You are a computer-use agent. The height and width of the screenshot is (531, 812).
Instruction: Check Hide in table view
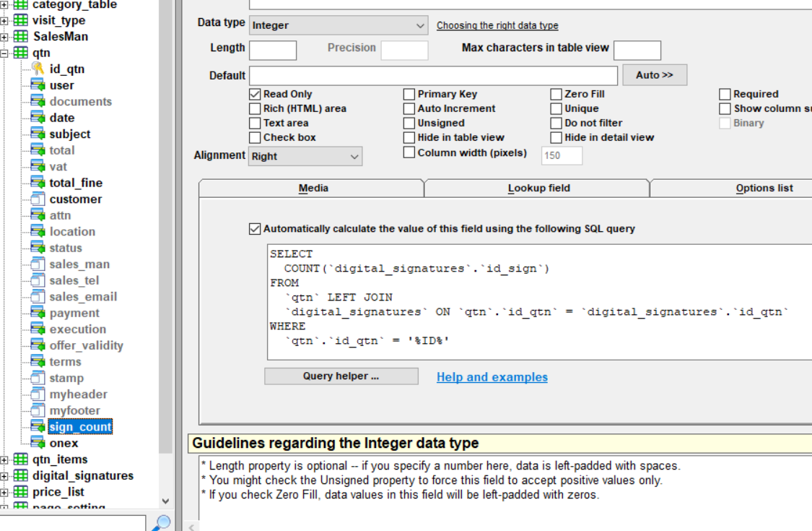click(409, 137)
